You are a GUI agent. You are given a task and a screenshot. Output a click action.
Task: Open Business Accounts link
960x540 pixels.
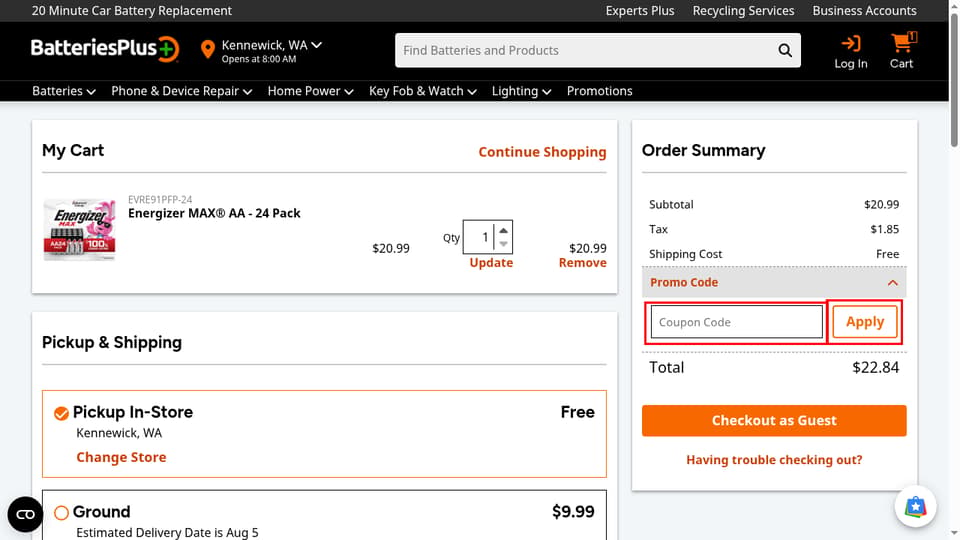click(x=864, y=11)
